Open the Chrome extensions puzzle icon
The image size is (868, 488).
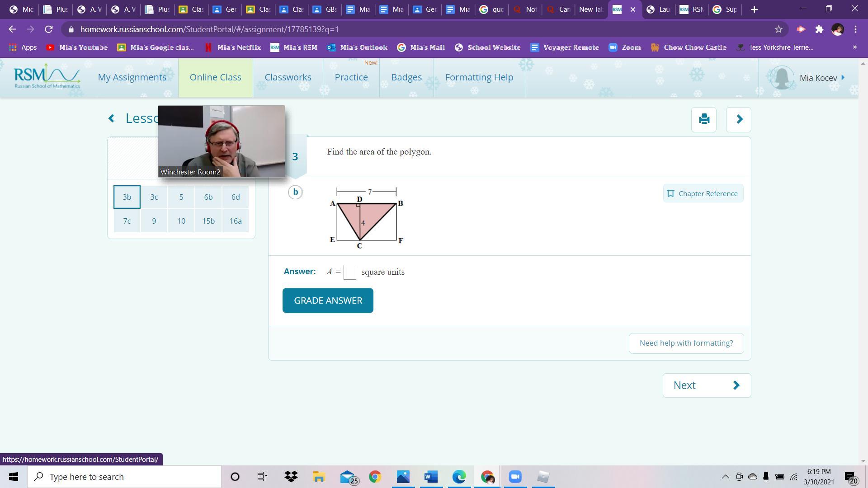(819, 29)
